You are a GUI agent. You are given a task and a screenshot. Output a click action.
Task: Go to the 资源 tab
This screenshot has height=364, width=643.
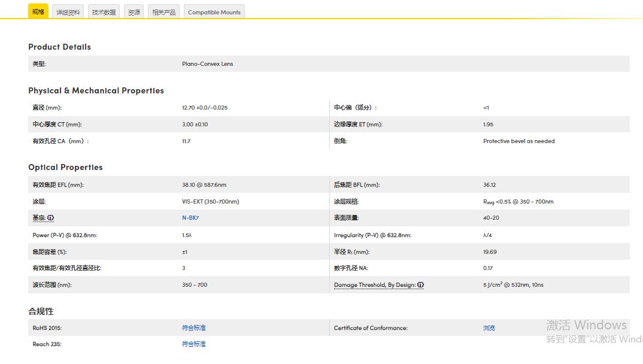coord(134,12)
